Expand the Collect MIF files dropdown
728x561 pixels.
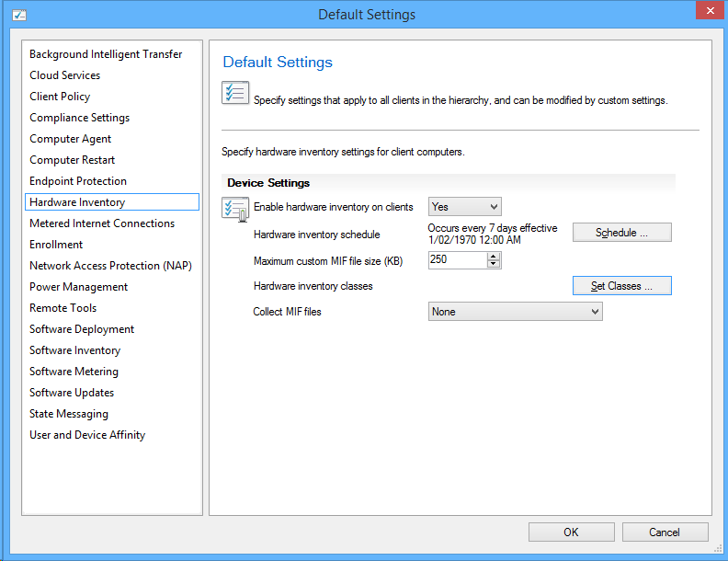516,312
